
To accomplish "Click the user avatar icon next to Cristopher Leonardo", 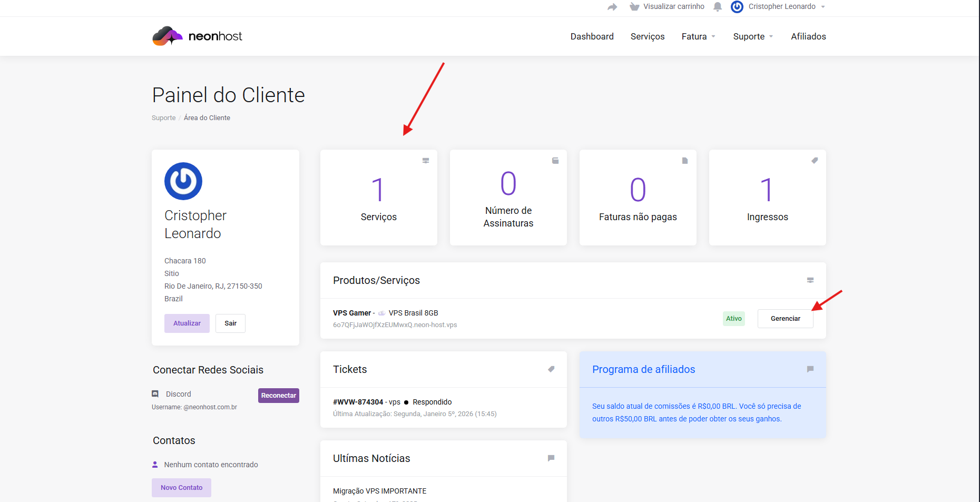I will (737, 7).
